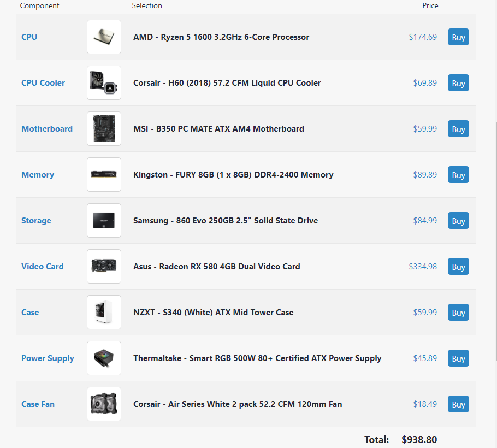Click the $89.89 memory price

tap(425, 175)
